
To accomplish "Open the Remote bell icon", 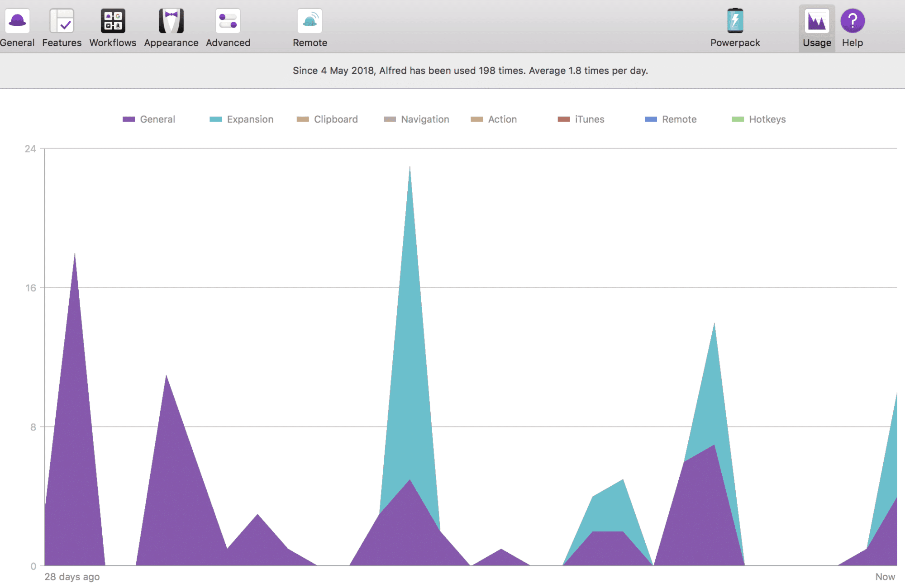I will [x=310, y=21].
